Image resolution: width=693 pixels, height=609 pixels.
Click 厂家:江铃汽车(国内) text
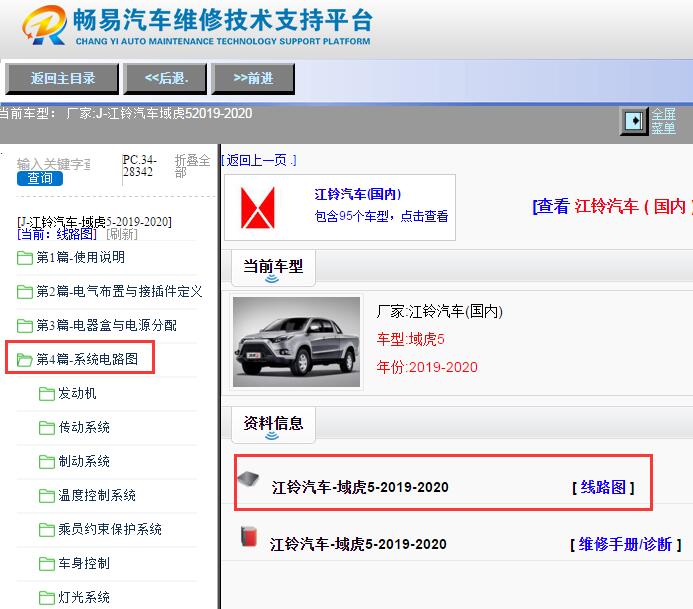click(x=440, y=312)
